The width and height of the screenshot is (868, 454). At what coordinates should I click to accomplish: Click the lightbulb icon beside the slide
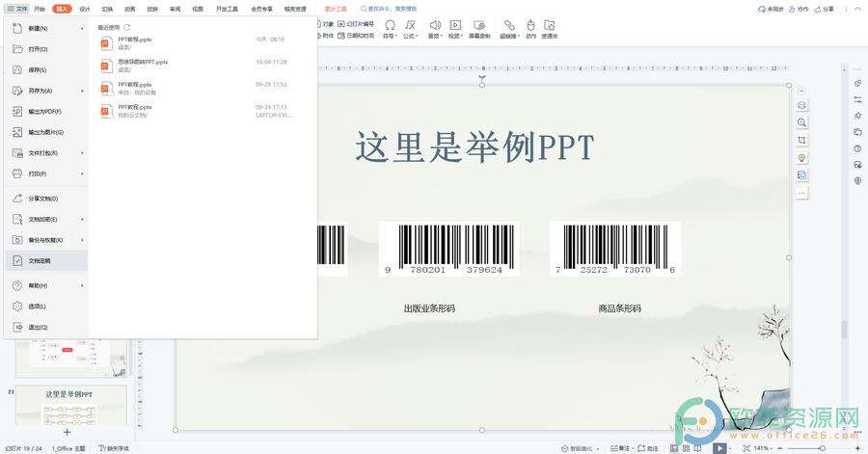[801, 158]
